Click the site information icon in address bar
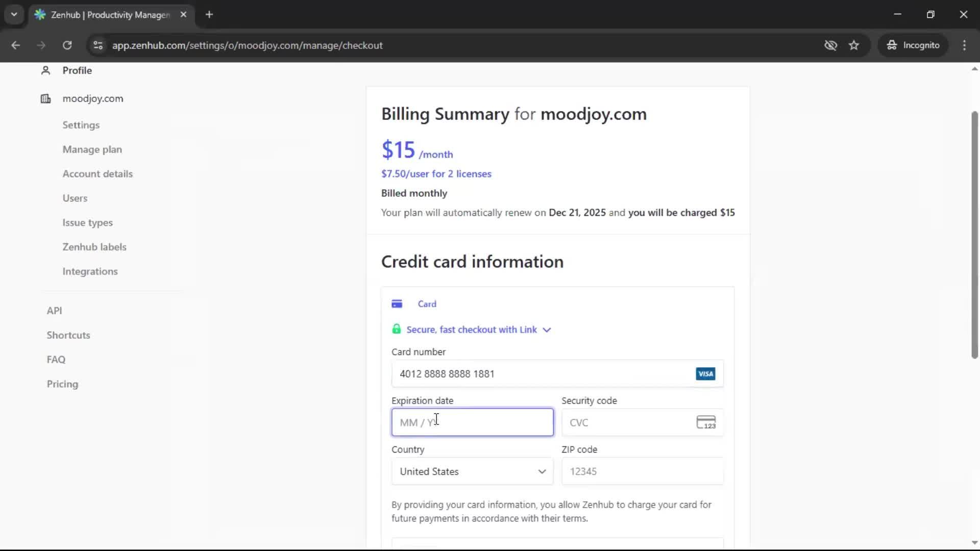The image size is (980, 551). [97, 45]
